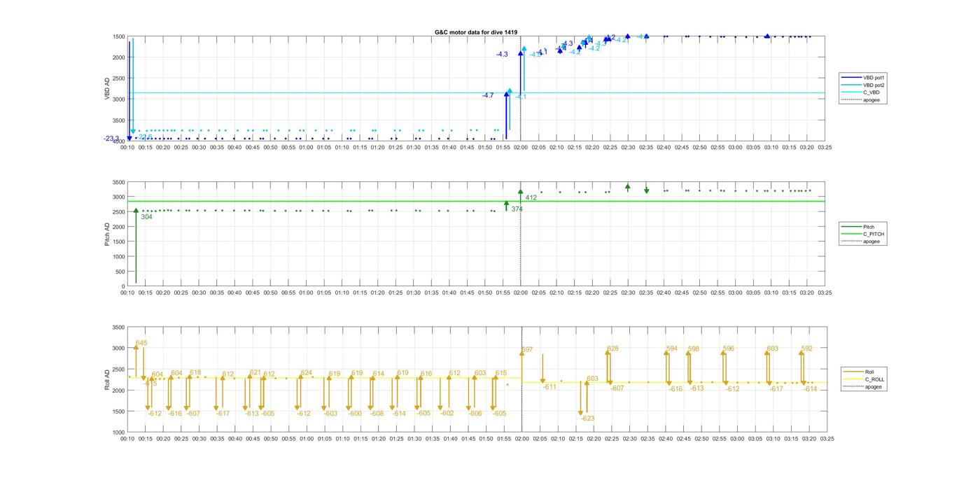Click the roll data label '-623'
The width and height of the screenshot is (980, 485).
point(587,419)
